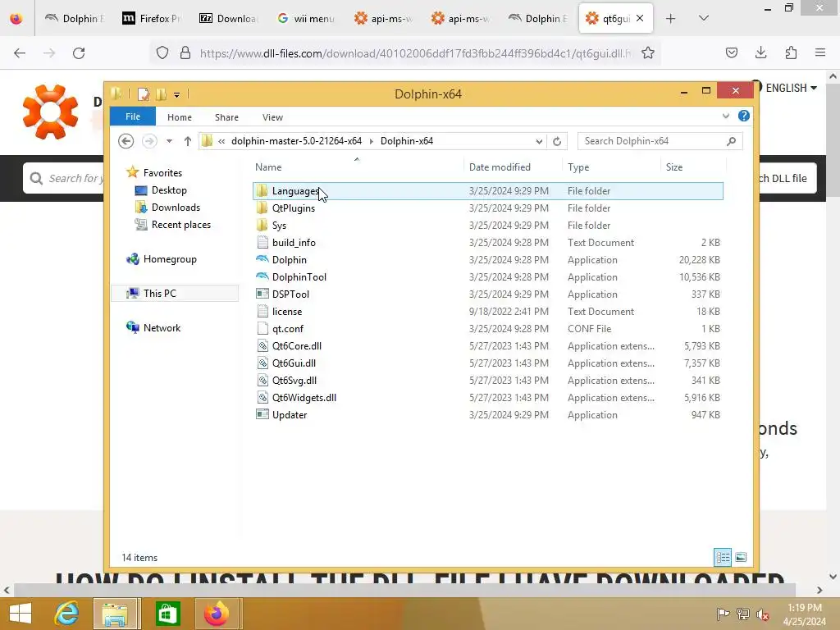Sort by Size column header
Viewport: 840px width, 630px height.
693,167
